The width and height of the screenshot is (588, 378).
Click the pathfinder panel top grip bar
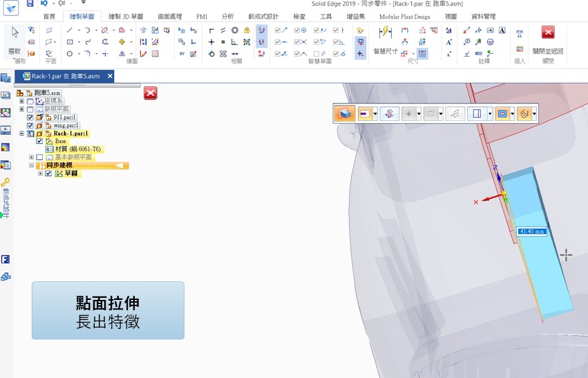click(x=77, y=86)
